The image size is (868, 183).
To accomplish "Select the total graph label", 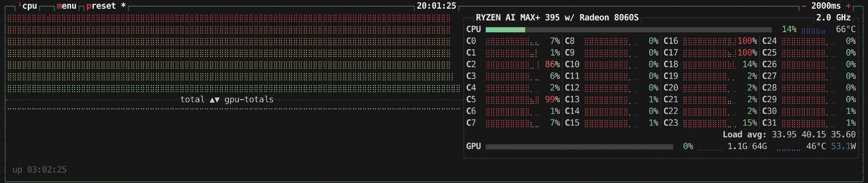I will coord(192,100).
